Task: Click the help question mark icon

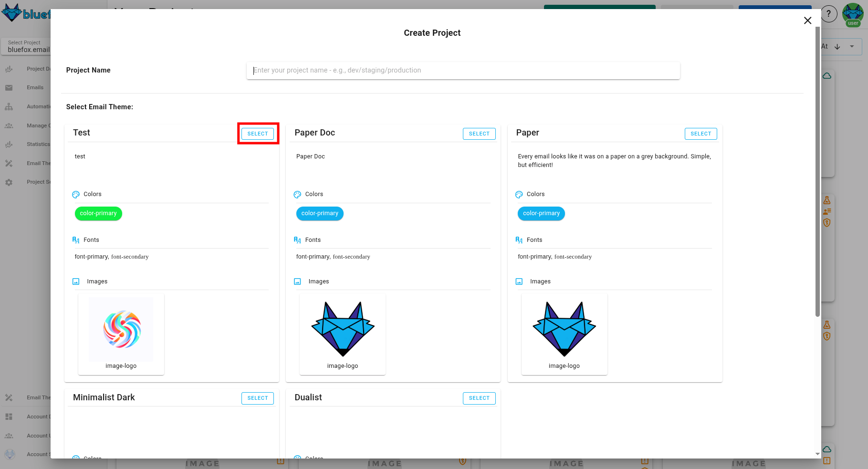Action: point(829,14)
